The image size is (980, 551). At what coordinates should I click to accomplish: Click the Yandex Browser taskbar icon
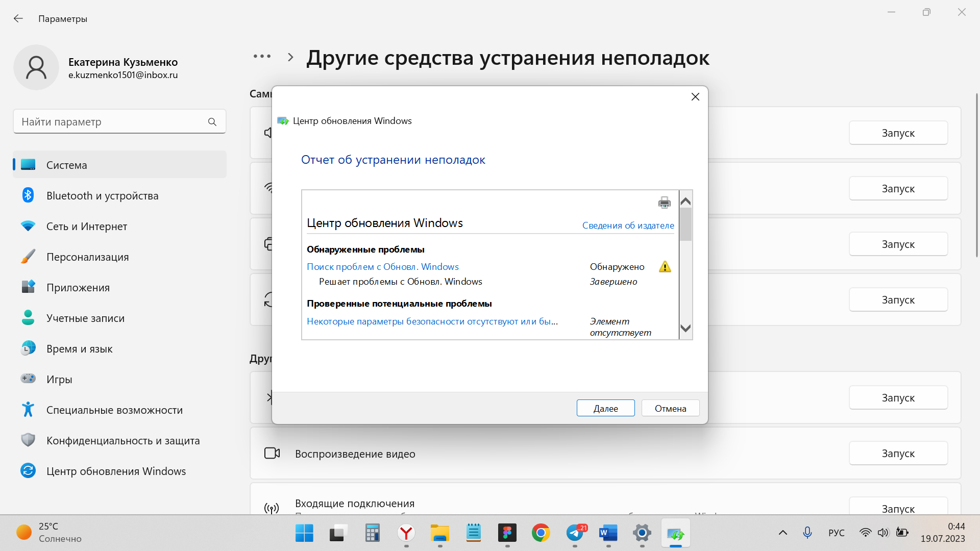(x=406, y=534)
